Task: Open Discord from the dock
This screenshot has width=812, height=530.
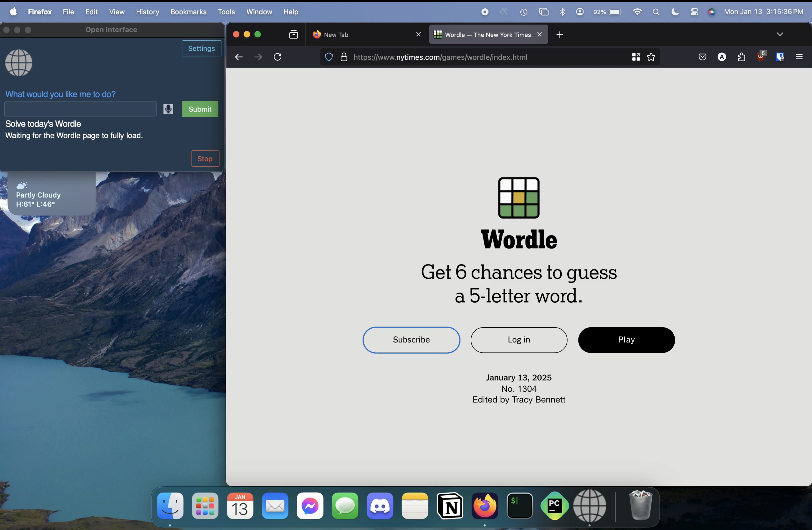Action: [380, 506]
